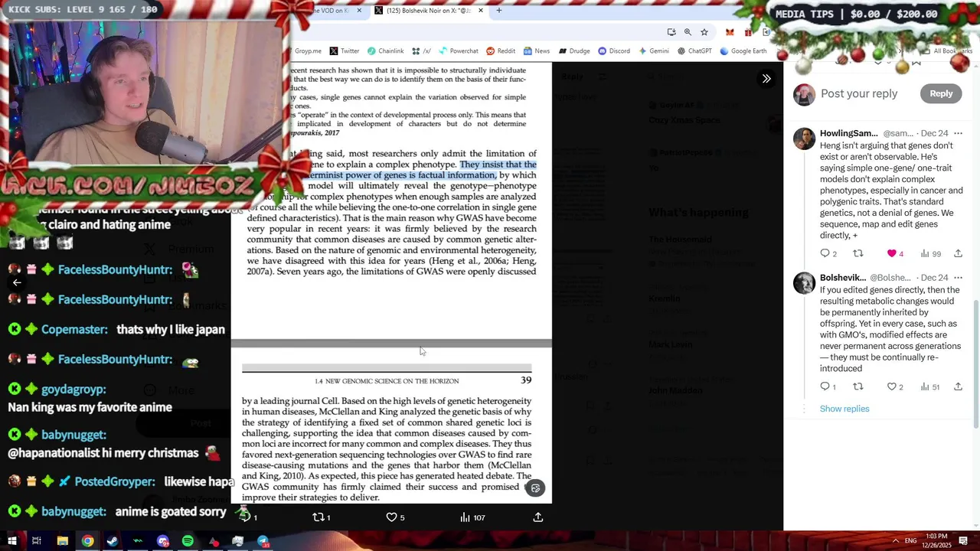Image resolution: width=980 pixels, height=551 pixels.
Task: Click the Reply button
Action: [941, 93]
